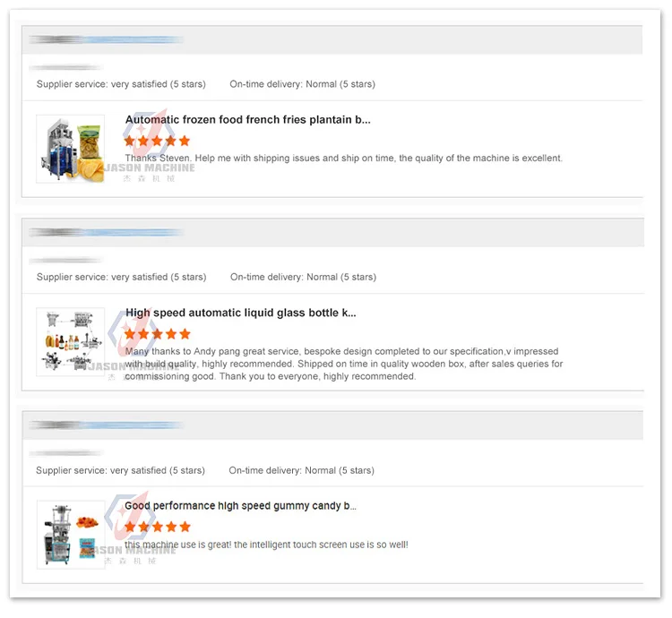Click the "Thanks Steven" review text
672x618 pixels.
click(x=343, y=159)
